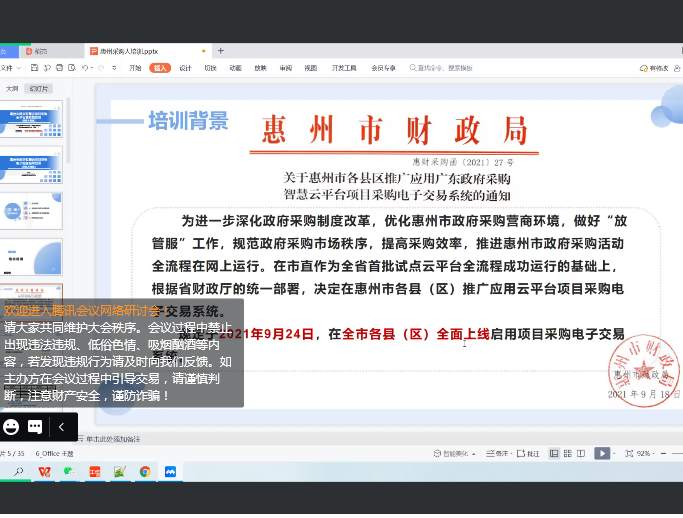
Task: Click the command search field
Action: (441, 68)
